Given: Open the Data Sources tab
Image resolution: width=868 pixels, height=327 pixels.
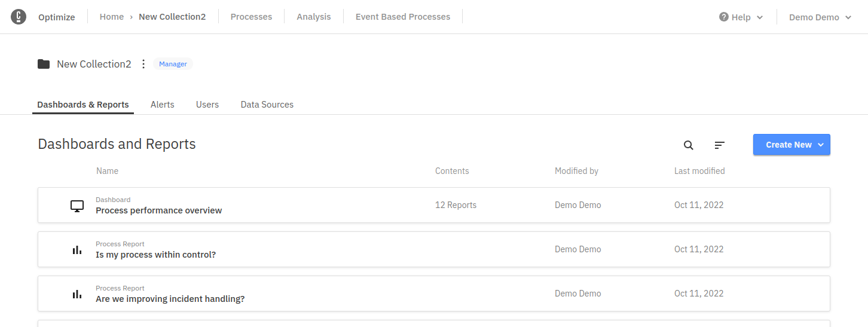Looking at the screenshot, I should pos(267,105).
